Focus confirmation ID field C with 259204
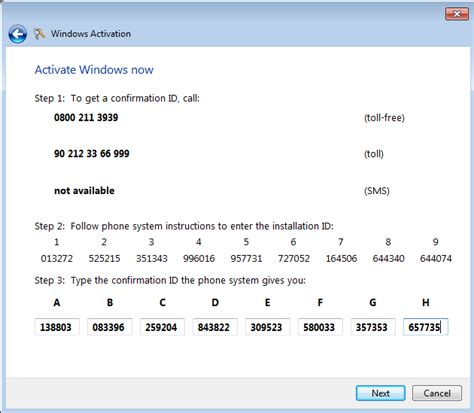The width and height of the screenshot is (474, 413). point(162,327)
